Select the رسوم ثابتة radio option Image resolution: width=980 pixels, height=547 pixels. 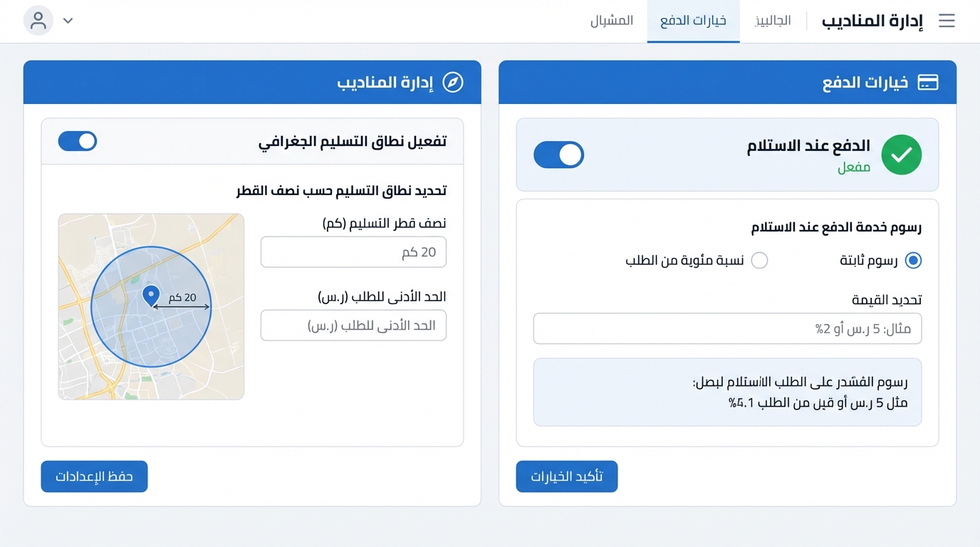point(912,261)
